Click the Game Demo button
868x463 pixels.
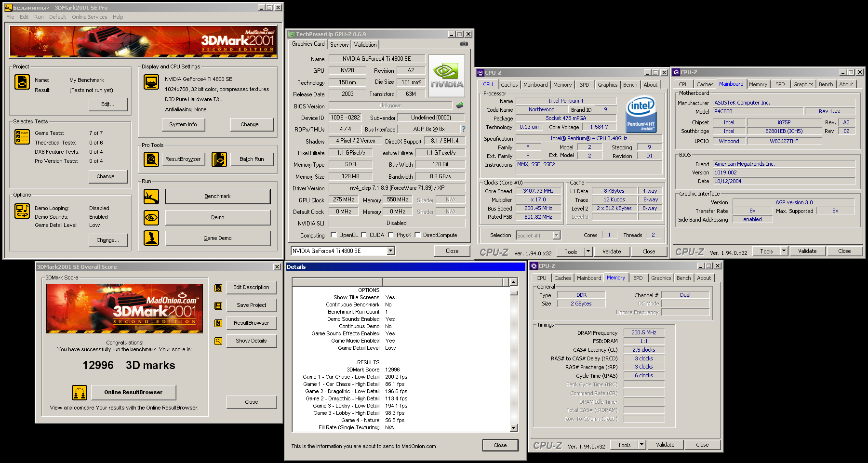coord(218,238)
